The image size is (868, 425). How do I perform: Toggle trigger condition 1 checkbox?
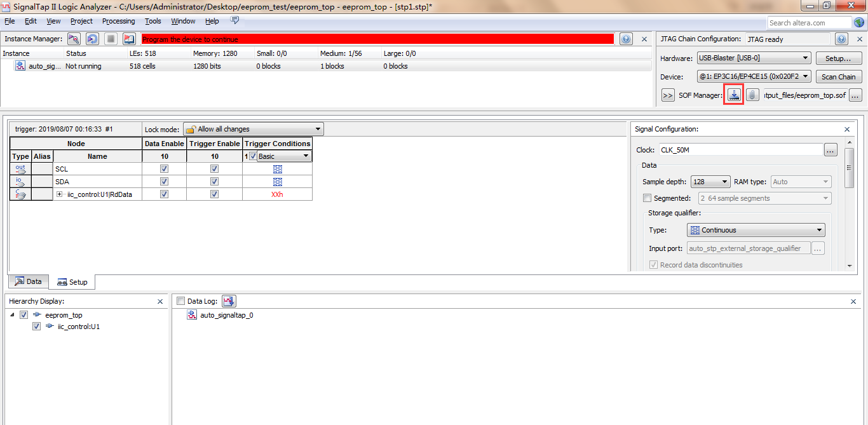(253, 156)
